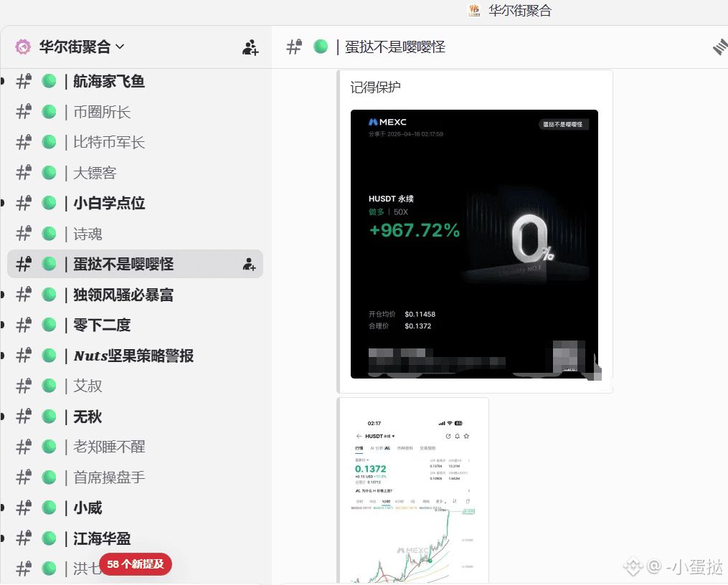Click the channel hash icon in chat header
The image size is (728, 585).
294,47
